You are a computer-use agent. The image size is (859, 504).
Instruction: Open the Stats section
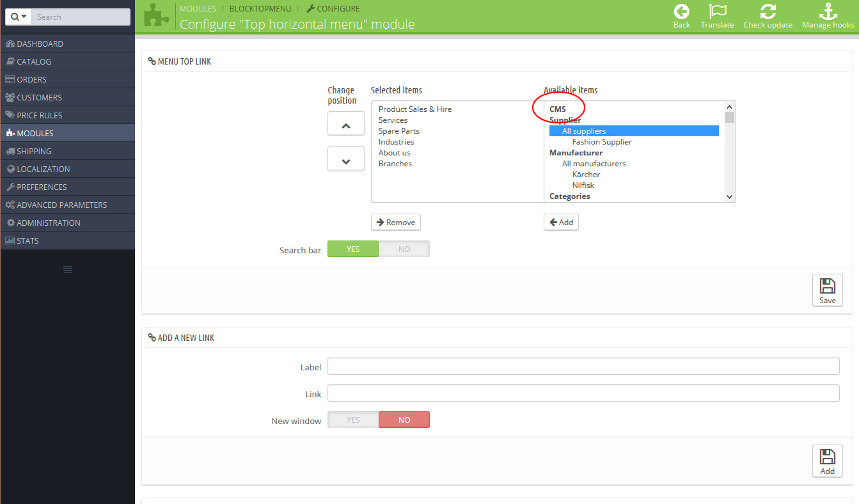point(67,240)
